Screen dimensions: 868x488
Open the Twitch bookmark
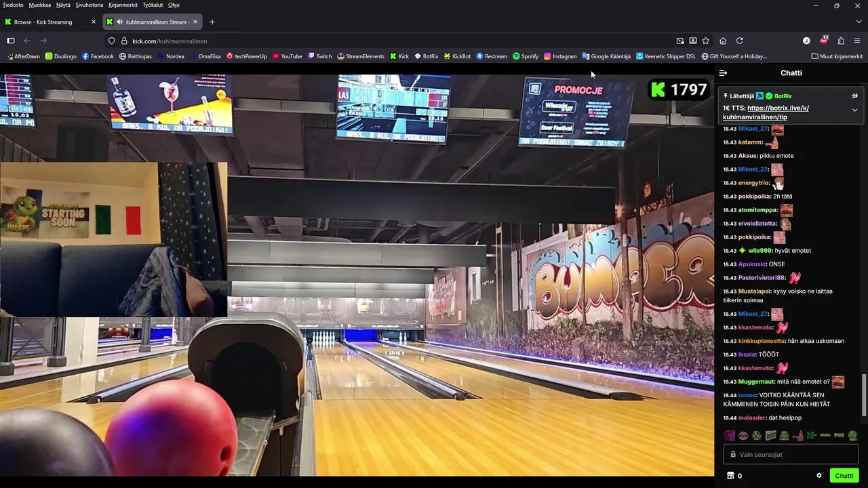click(x=319, y=56)
